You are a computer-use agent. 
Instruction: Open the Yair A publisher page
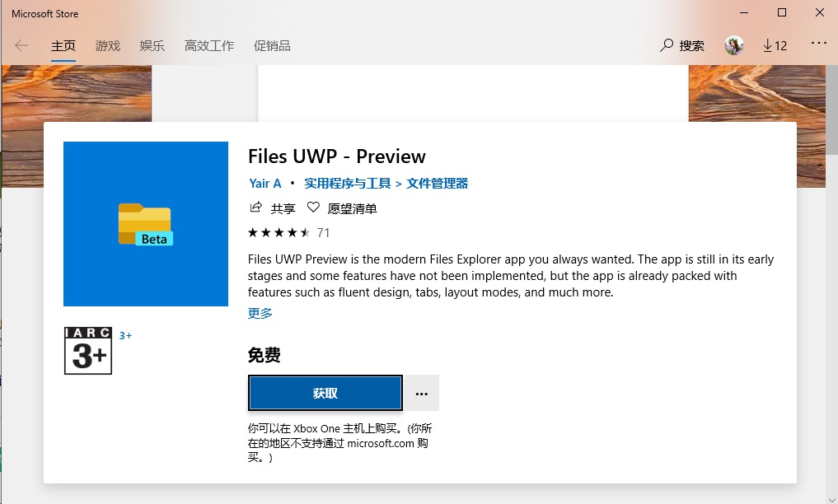[265, 183]
